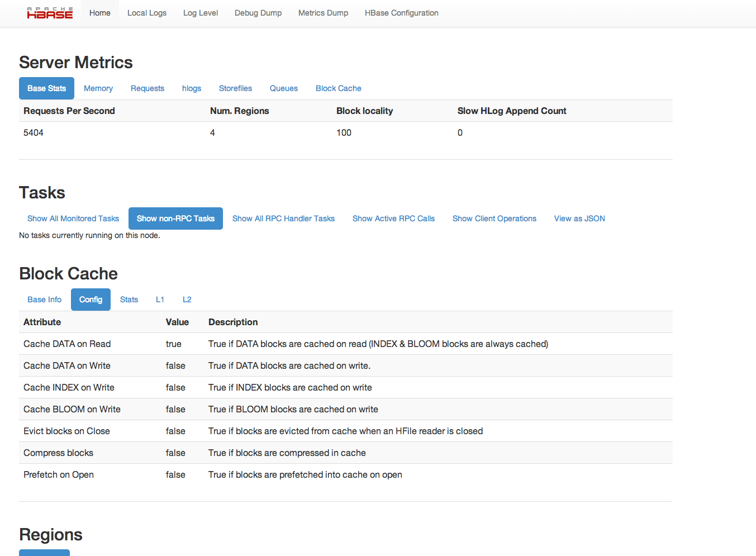Switch to Memory tab in Server Metrics
756x556 pixels.
(98, 88)
